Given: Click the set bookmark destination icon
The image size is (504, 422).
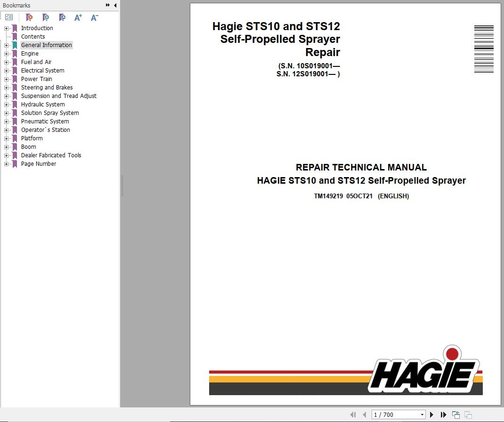Looking at the screenshot, I should 62,17.
